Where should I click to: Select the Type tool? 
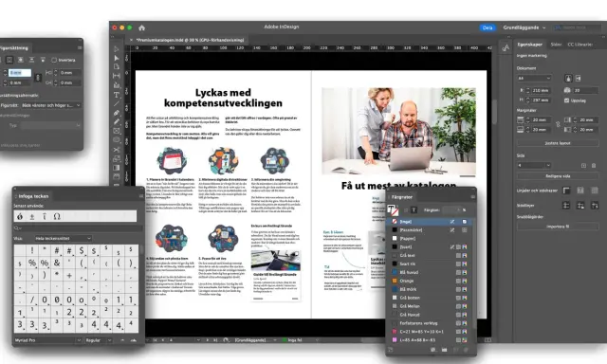pos(117,95)
